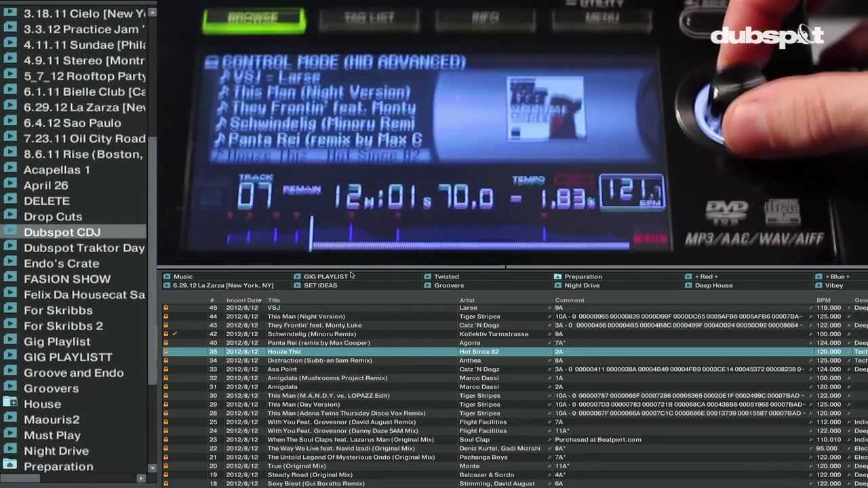The width and height of the screenshot is (868, 488).
Task: Select the Groove and Endo playlist
Action: tap(74, 373)
